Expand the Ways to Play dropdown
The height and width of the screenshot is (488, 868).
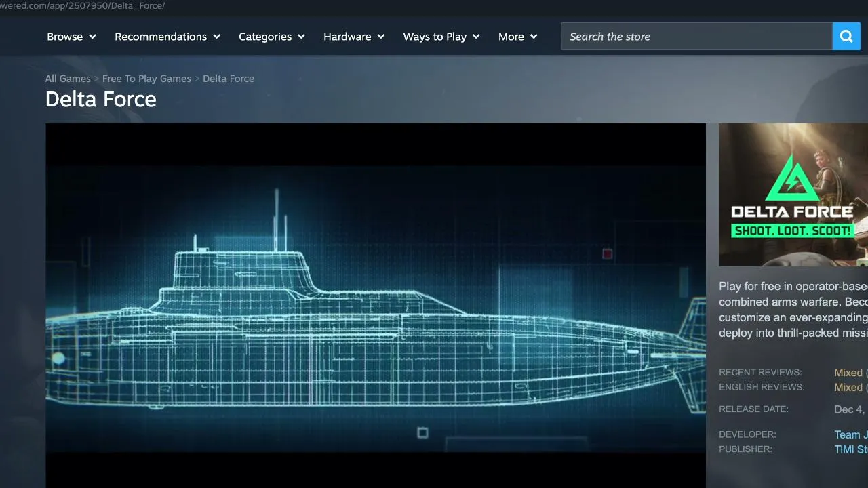coord(441,37)
